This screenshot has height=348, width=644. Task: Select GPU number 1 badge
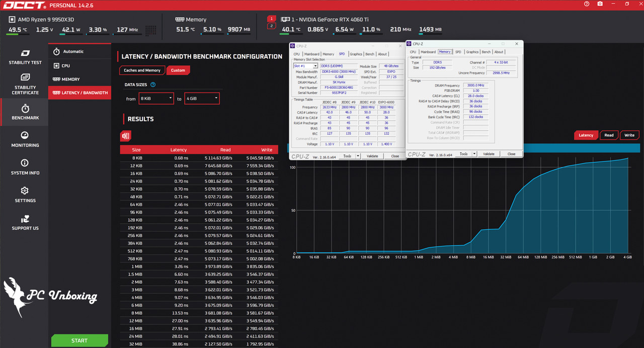272,19
